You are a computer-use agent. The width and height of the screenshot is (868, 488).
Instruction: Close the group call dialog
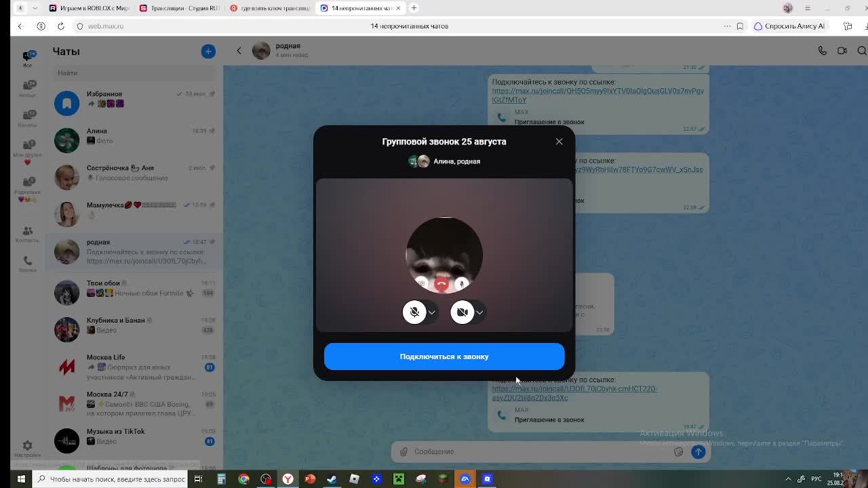(559, 142)
